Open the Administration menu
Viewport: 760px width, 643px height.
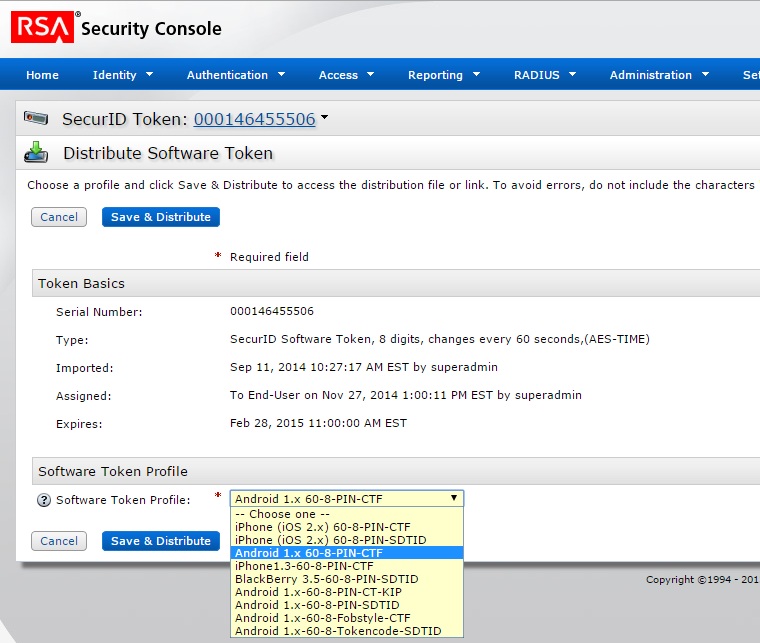point(659,75)
